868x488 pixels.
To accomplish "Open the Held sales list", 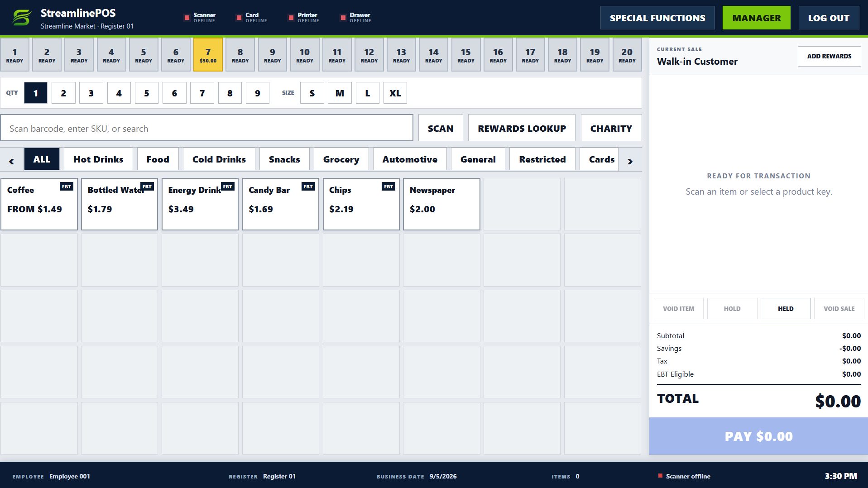I will (786, 309).
